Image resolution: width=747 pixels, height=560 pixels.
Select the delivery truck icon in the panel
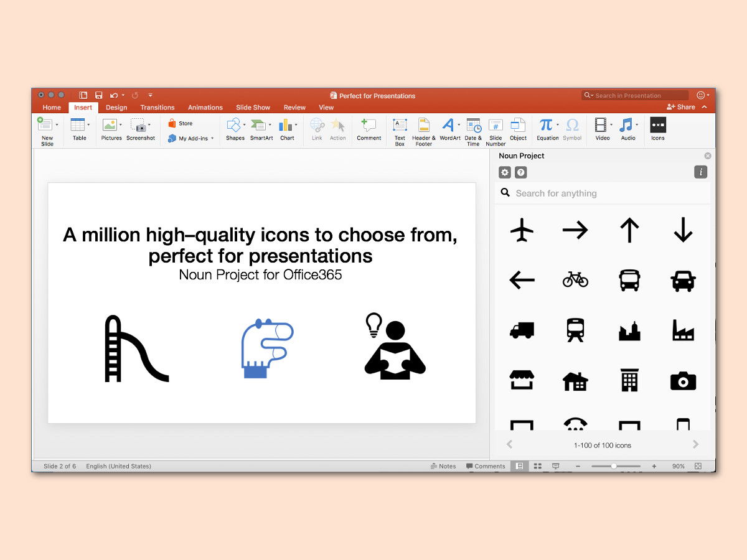[x=522, y=330]
